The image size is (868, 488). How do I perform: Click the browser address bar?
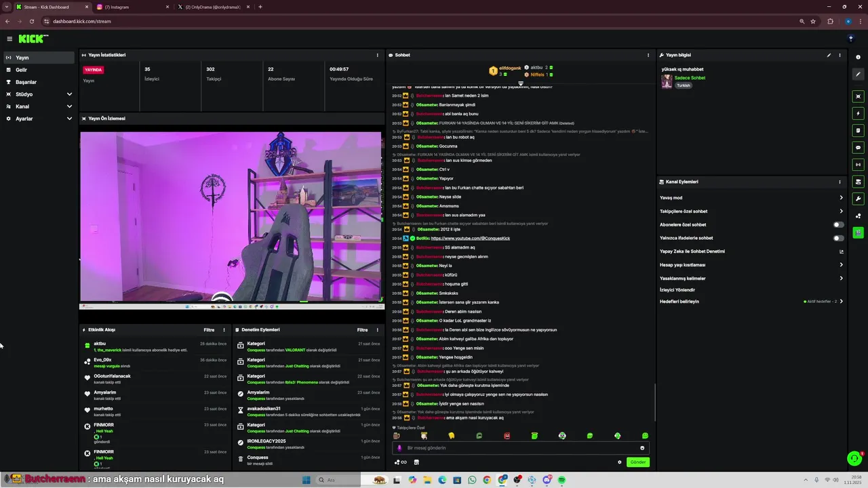point(420,21)
